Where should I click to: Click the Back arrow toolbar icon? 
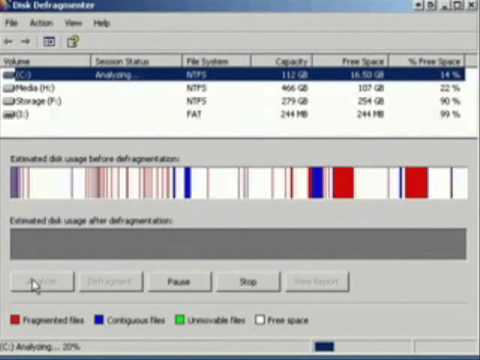pos(8,41)
